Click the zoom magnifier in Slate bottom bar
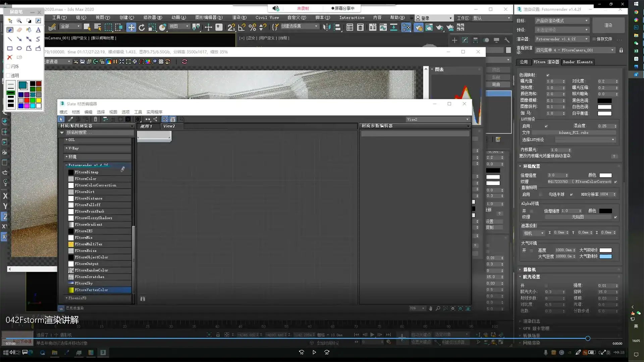644x362 pixels. (x=438, y=308)
